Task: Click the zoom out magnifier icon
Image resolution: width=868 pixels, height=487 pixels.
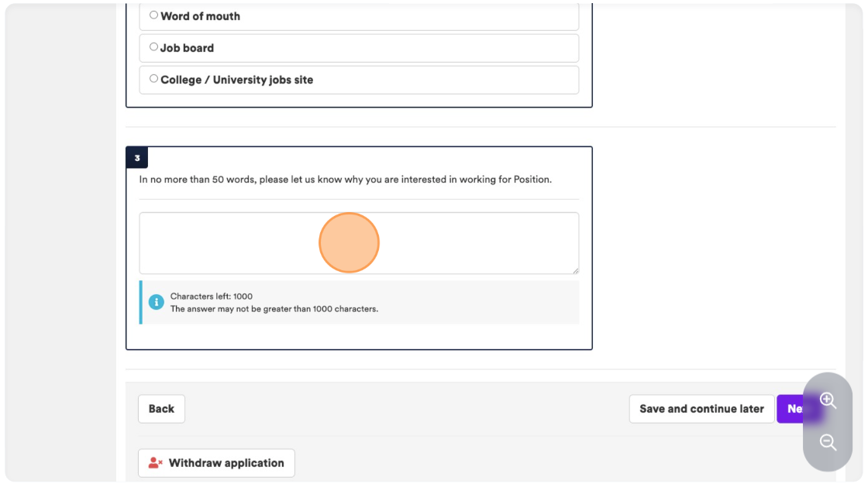Action: coord(828,442)
